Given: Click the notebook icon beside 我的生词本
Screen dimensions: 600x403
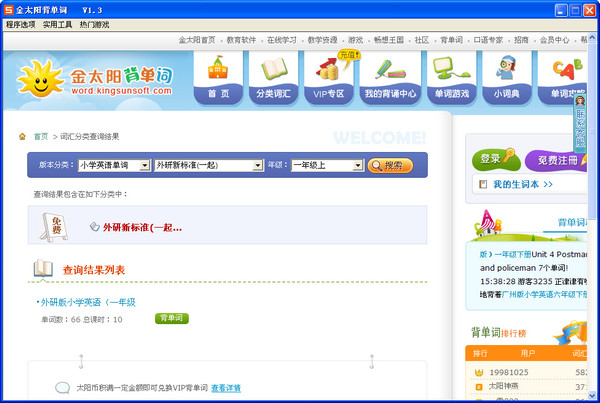Looking at the screenshot, I should click(483, 184).
